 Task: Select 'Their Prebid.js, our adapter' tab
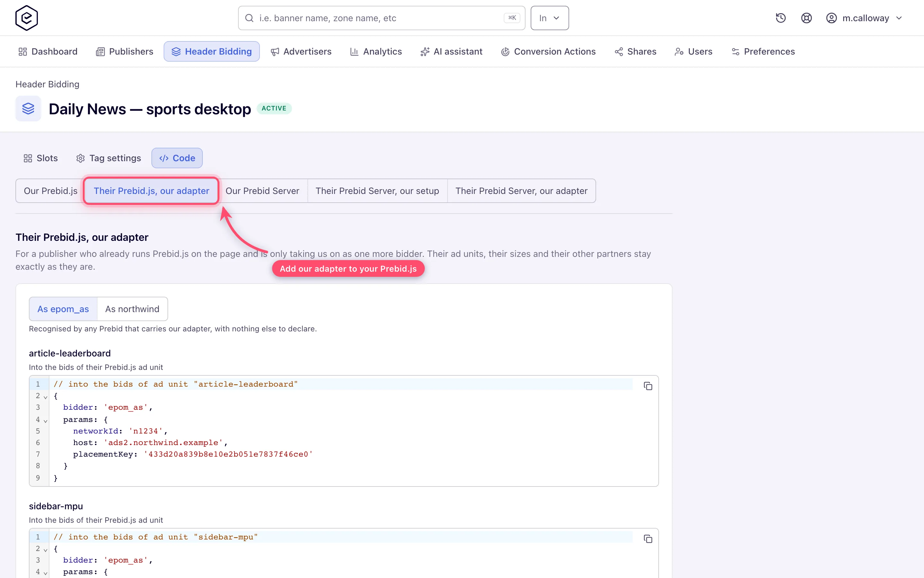(x=151, y=191)
